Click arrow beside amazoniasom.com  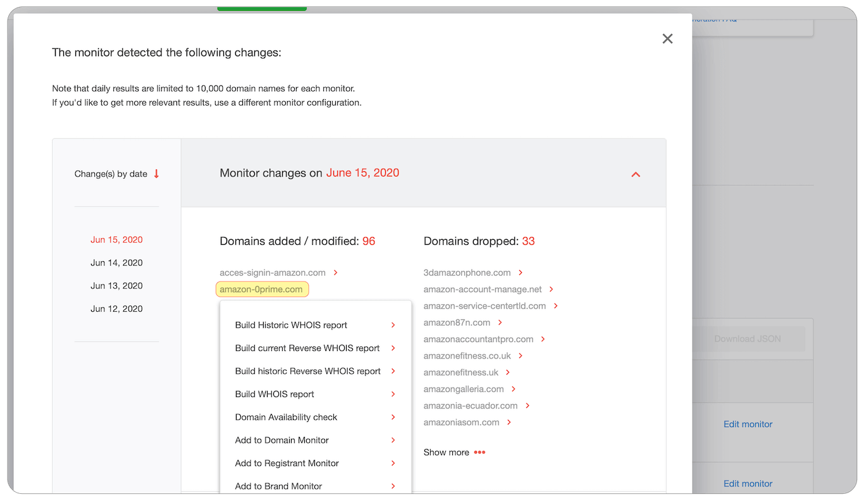click(x=509, y=422)
